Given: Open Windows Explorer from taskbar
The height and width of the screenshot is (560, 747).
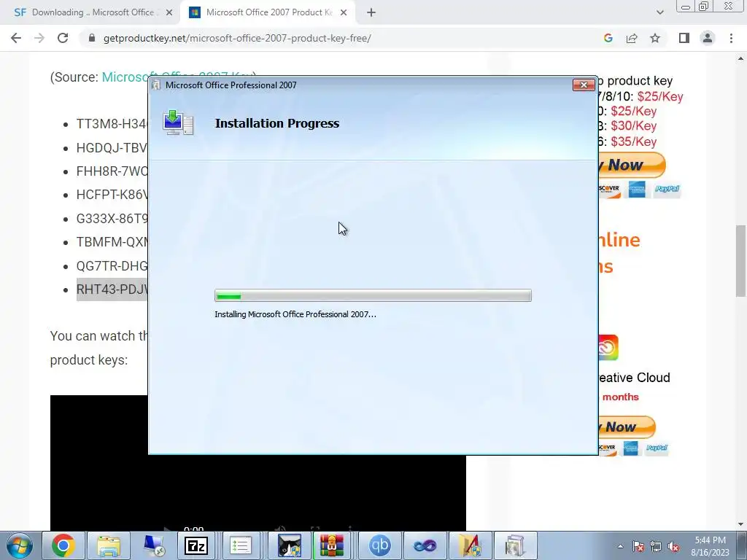Looking at the screenshot, I should [109, 545].
